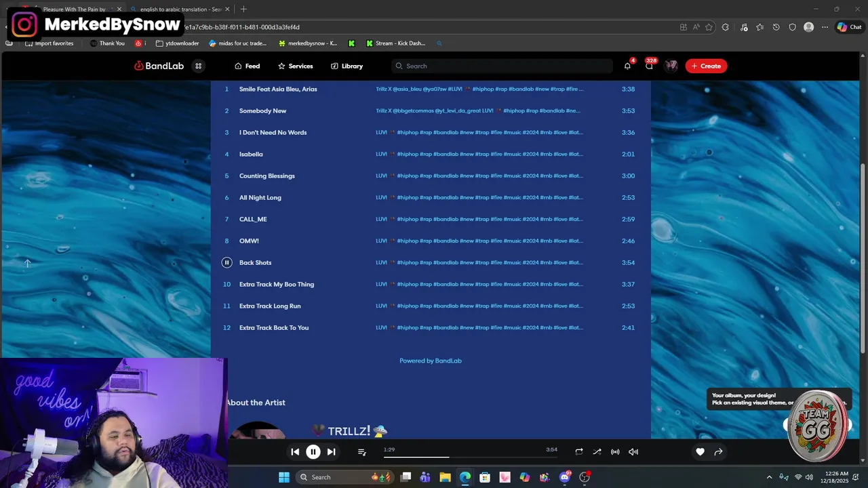
Task: Go to the Feed menu item
Action: click(x=248, y=66)
